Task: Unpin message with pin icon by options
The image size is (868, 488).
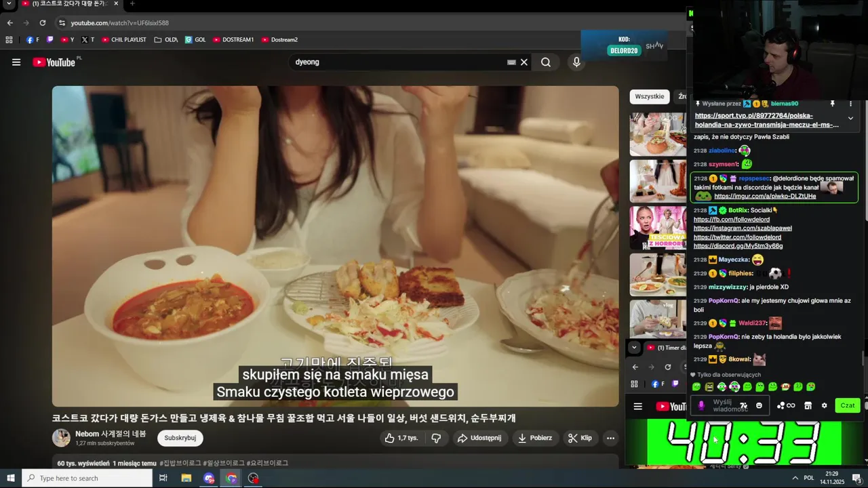Action: [832, 104]
